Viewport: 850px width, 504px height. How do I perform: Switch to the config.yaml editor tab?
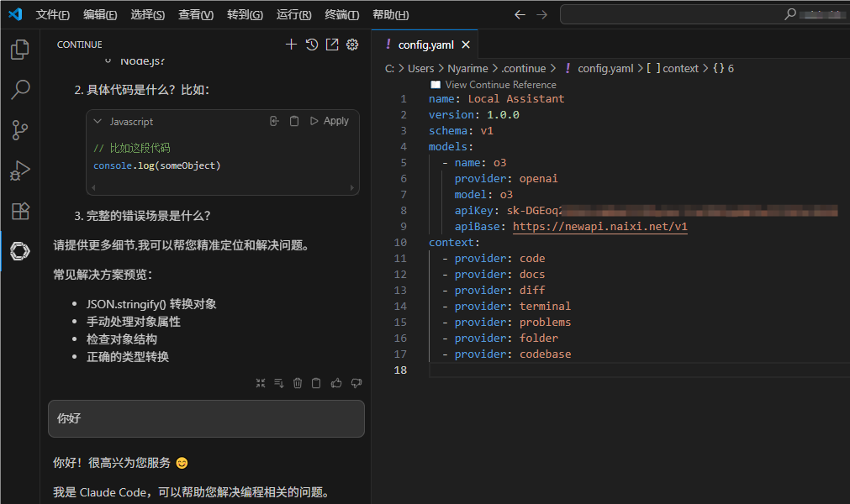pyautogui.click(x=425, y=45)
